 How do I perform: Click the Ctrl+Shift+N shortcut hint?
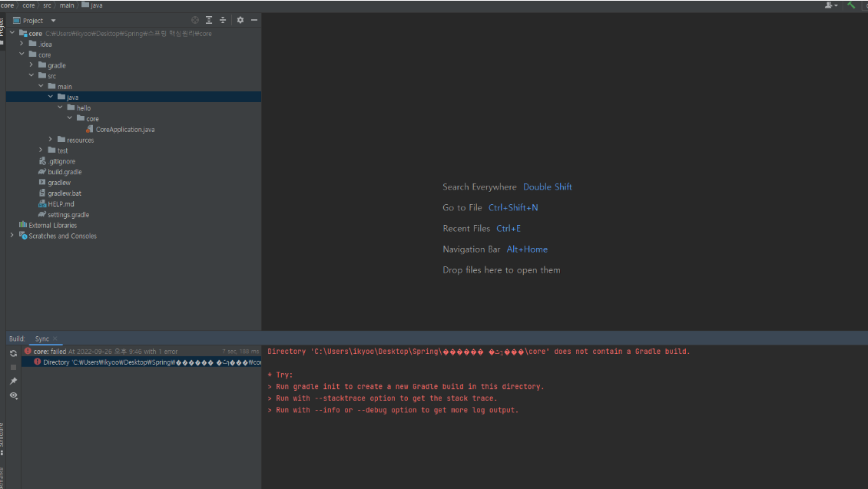[x=513, y=207]
